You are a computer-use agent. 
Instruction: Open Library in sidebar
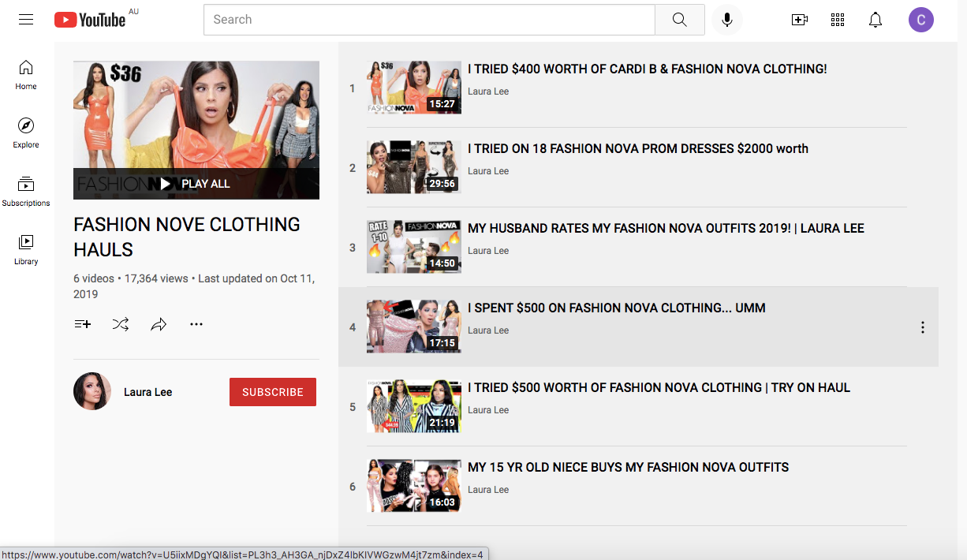click(26, 250)
